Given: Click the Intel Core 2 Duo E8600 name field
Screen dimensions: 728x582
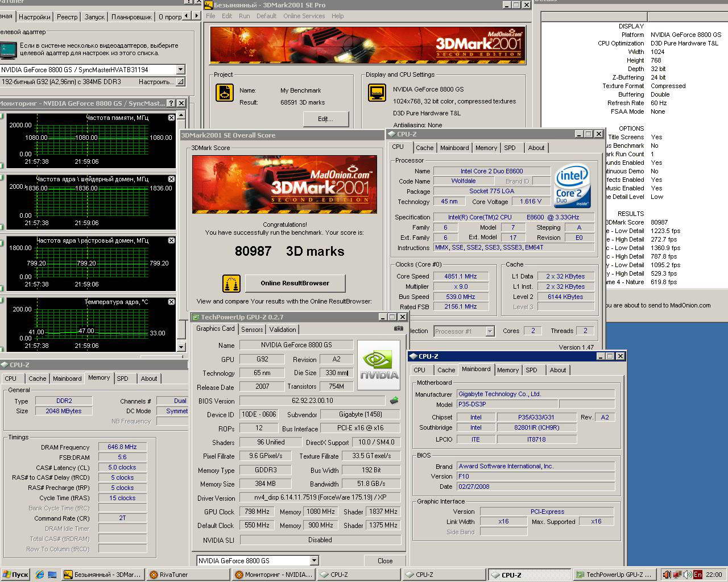Looking at the screenshot, I should click(491, 171).
